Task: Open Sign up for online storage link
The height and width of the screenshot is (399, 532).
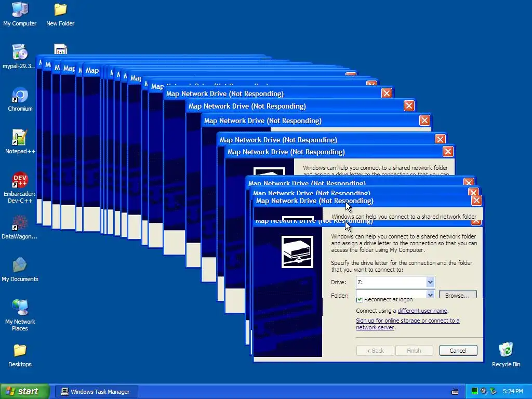Action: click(x=407, y=324)
